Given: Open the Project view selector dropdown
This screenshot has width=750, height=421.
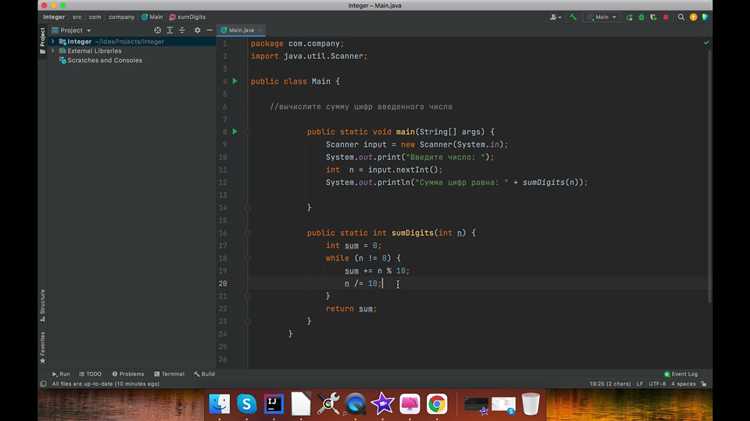Looking at the screenshot, I should (x=75, y=31).
